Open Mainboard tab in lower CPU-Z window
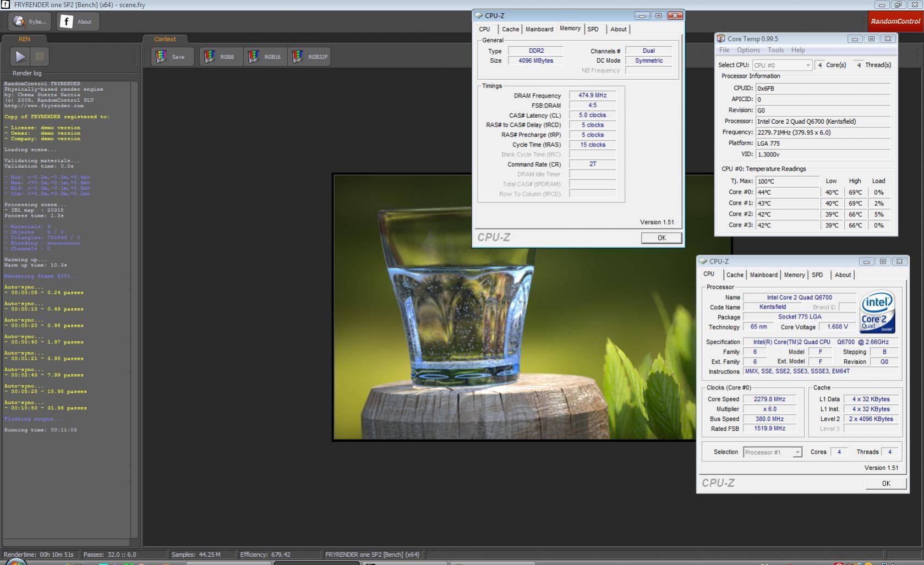Image resolution: width=924 pixels, height=565 pixels. (764, 275)
